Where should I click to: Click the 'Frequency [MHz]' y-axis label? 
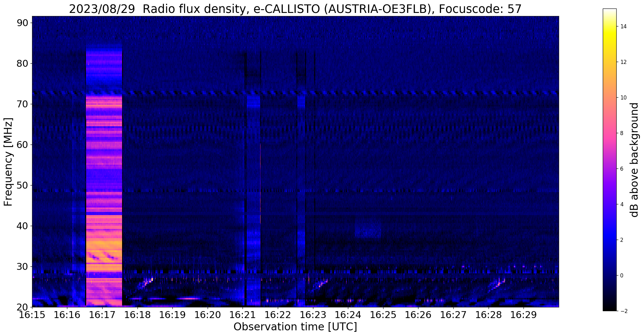[8, 162]
